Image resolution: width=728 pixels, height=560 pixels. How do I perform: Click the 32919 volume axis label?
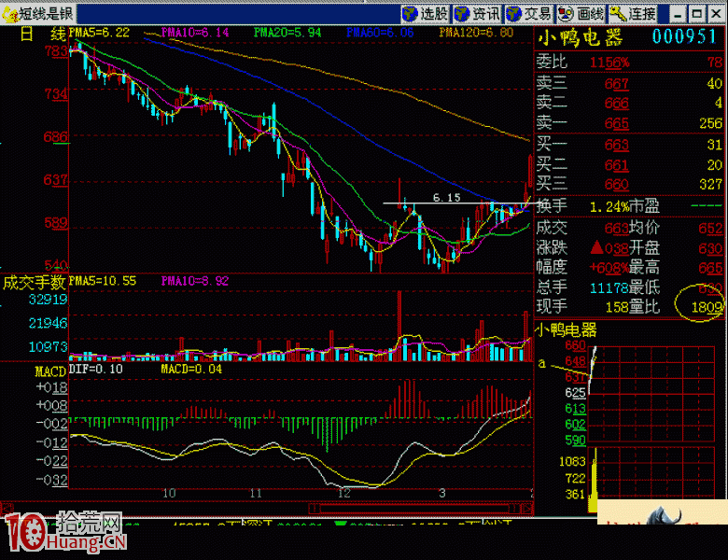tap(48, 300)
